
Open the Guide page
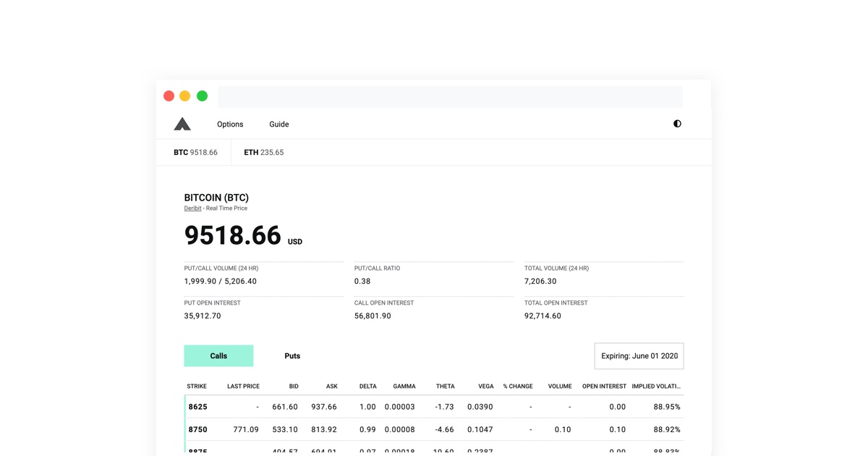[x=278, y=124]
